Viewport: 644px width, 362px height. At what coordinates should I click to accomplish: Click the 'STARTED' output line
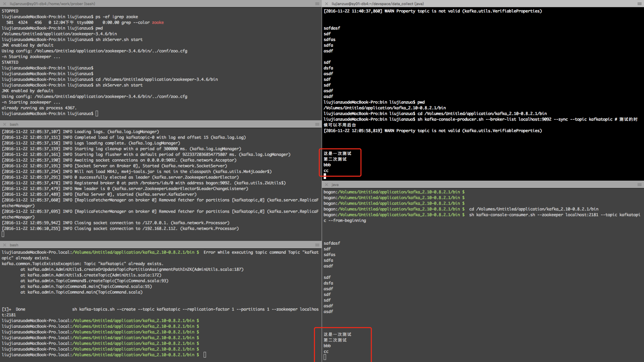pyautogui.click(x=10, y=62)
